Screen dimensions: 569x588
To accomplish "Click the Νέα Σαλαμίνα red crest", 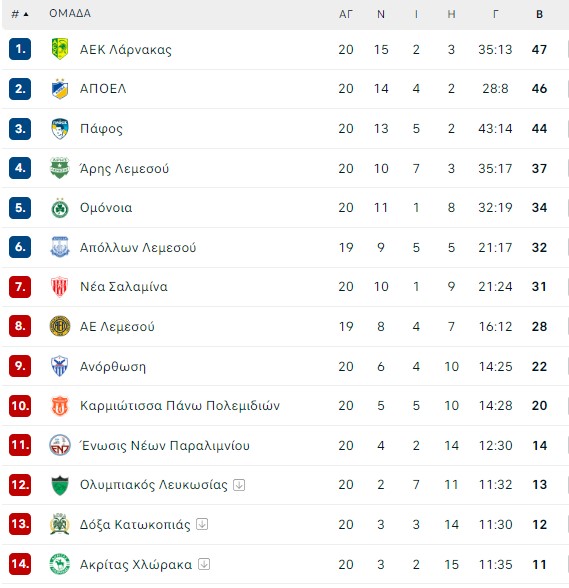I will [x=60, y=287].
